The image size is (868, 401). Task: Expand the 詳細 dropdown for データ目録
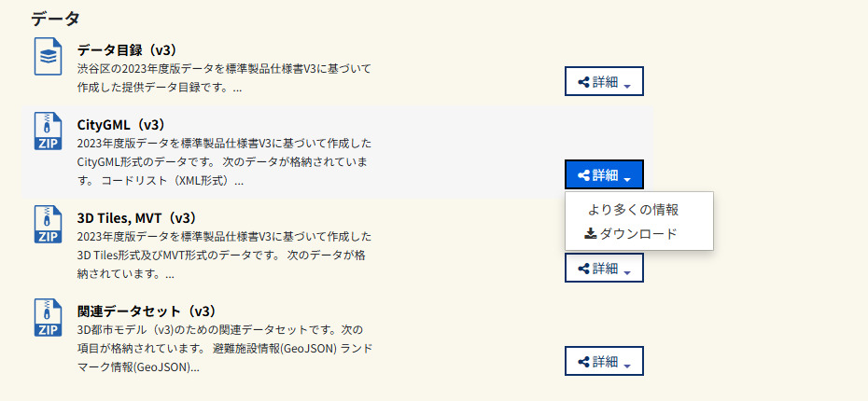pyautogui.click(x=604, y=81)
